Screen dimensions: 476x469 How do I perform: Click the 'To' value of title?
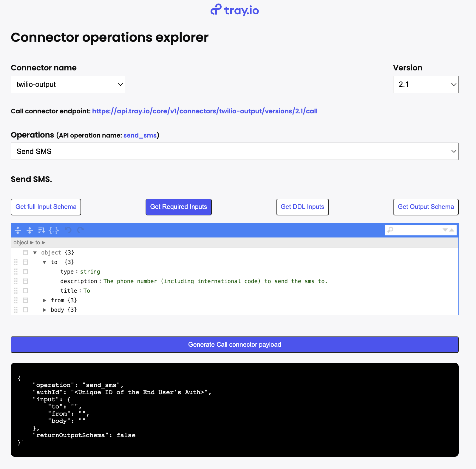[x=87, y=291]
